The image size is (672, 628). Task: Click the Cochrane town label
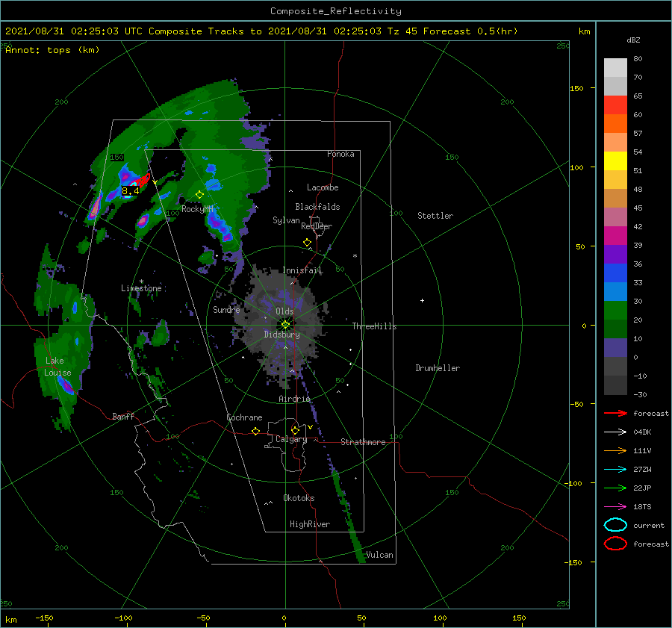tap(244, 417)
